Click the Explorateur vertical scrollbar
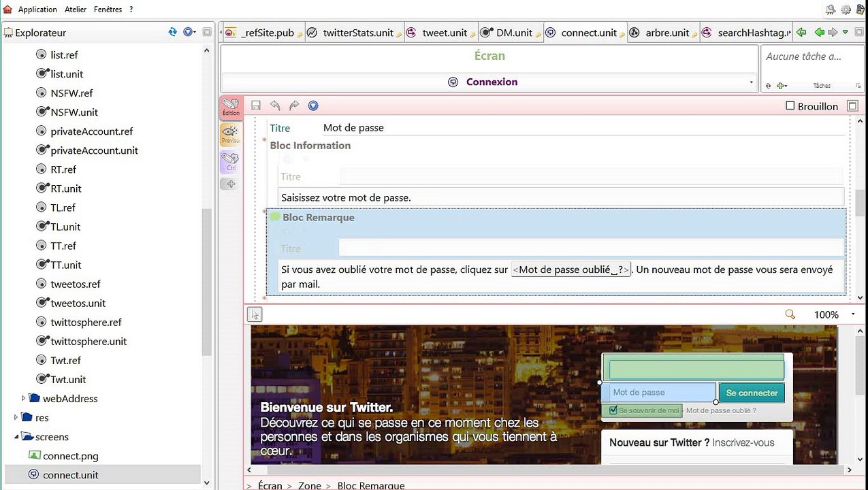Image resolution: width=868 pixels, height=490 pixels. tap(207, 282)
